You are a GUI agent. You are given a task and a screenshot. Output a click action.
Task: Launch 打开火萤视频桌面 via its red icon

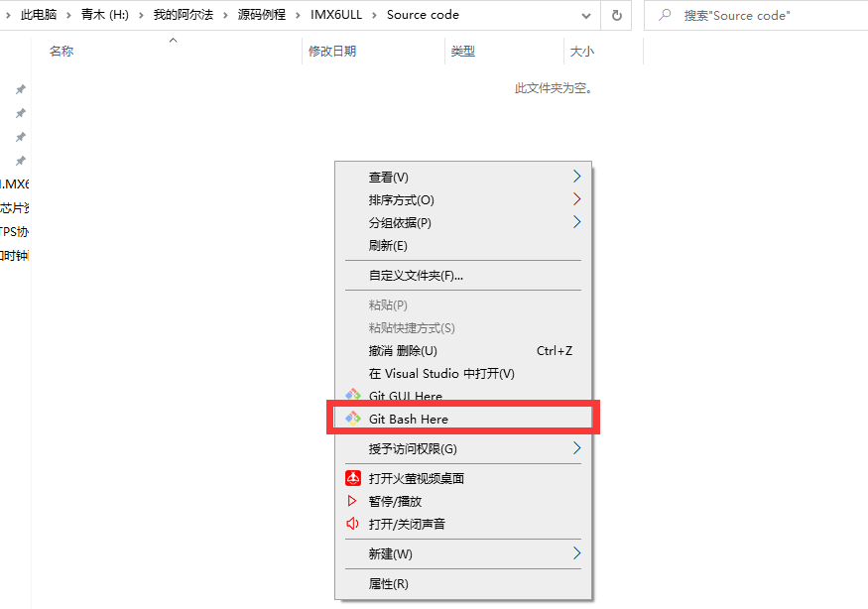(x=352, y=477)
